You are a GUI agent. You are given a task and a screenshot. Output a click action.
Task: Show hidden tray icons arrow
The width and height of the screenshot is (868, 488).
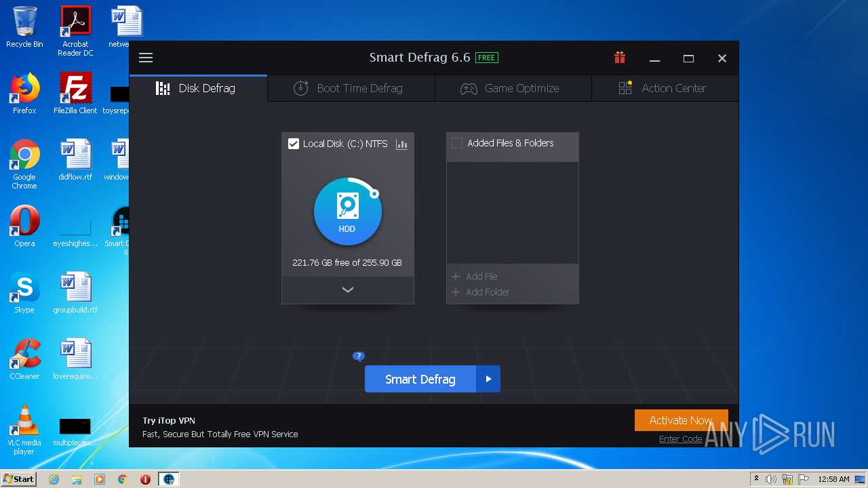tap(756, 479)
